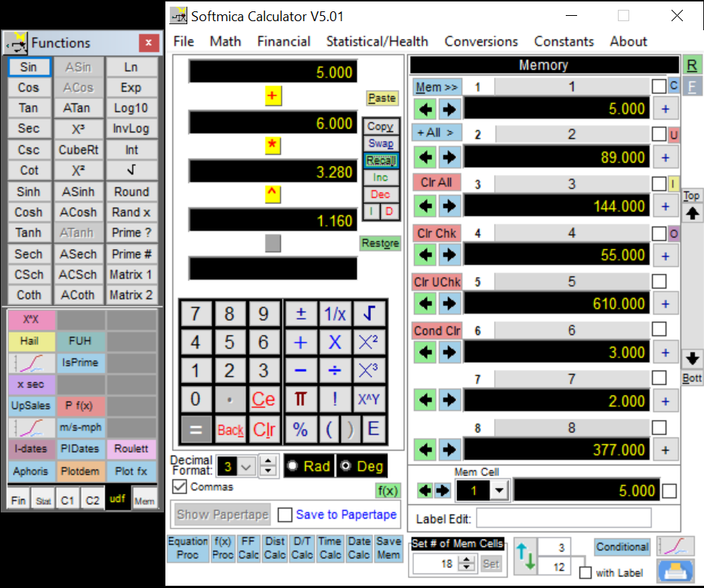The image size is (704, 588).
Task: Click the Mem Cell left arrow
Action: pyautogui.click(x=425, y=491)
